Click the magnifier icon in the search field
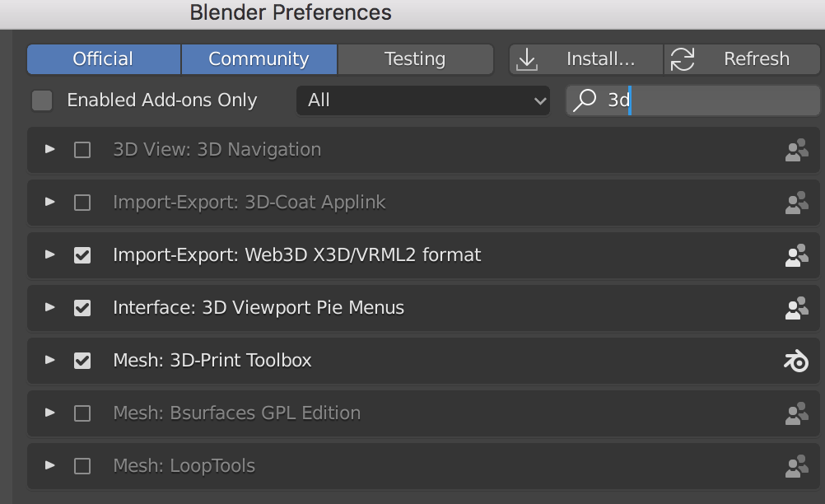The width and height of the screenshot is (825, 504). [585, 100]
